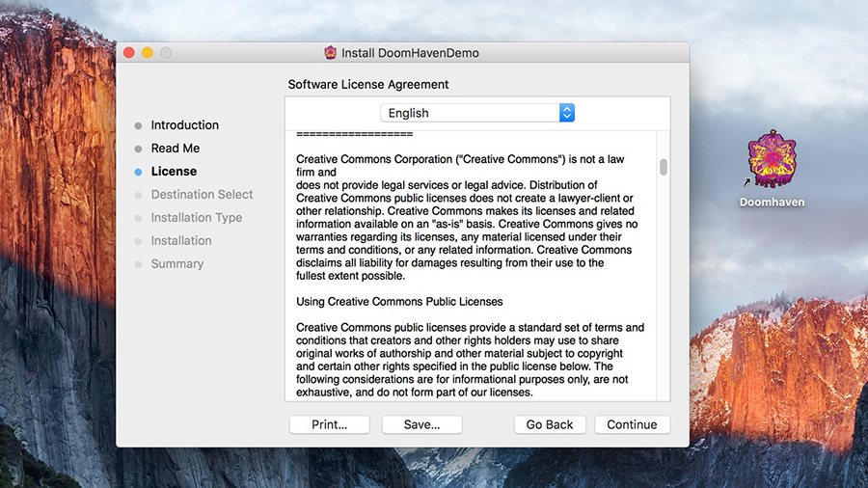Select the Introduction step in sidebar
This screenshot has height=488, width=868.
(185, 125)
